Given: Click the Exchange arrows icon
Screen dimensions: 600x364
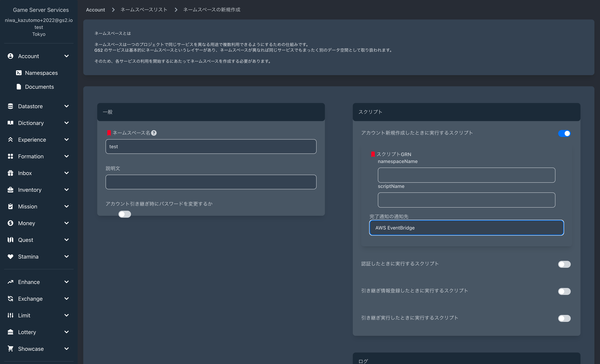Looking at the screenshot, I should click(x=10, y=299).
